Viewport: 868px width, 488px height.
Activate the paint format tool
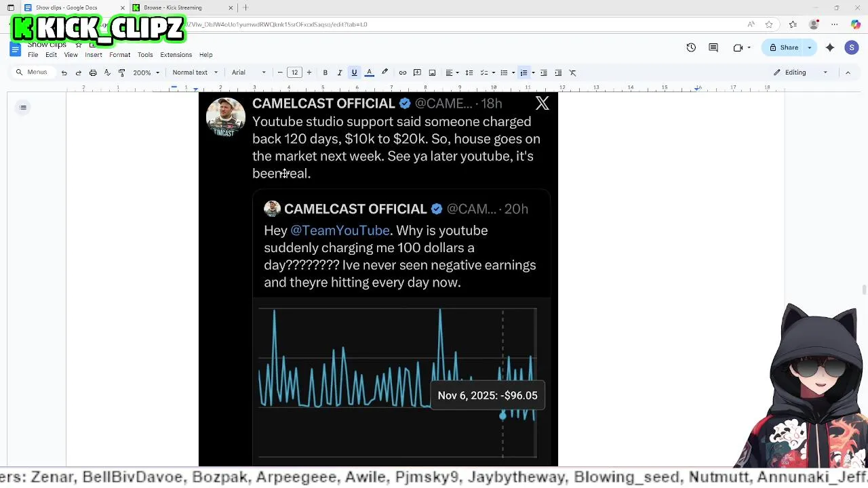[121, 73]
